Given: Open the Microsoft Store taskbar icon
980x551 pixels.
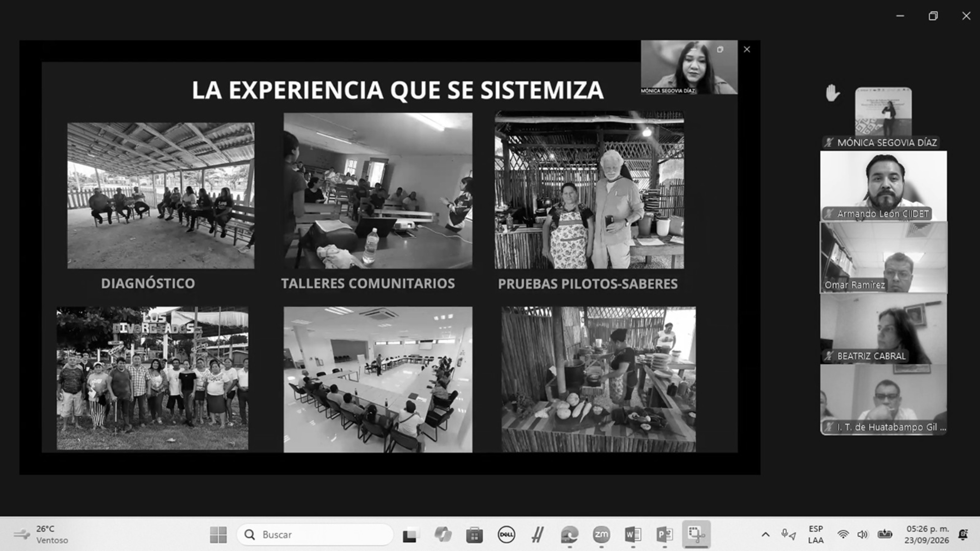Looking at the screenshot, I should 474,535.
